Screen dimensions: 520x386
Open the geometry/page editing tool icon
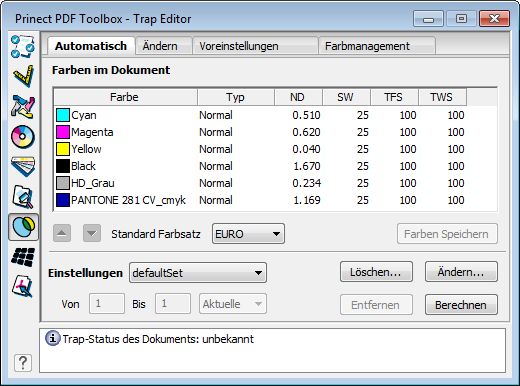tap(23, 107)
